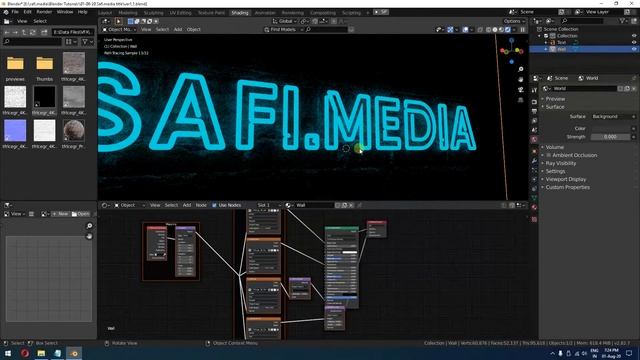Click perspective/orthographic grid icon in 3D viewport
The height and width of the screenshot is (360, 640).
(x=520, y=100)
